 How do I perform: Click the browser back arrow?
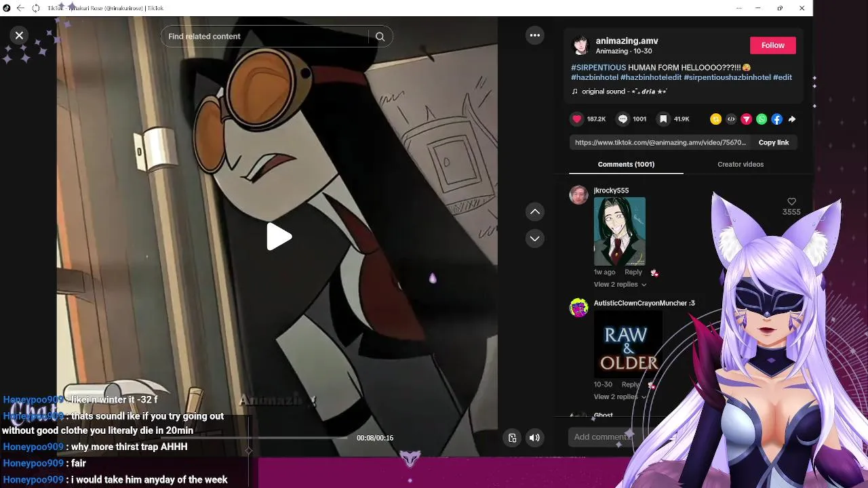(x=20, y=8)
